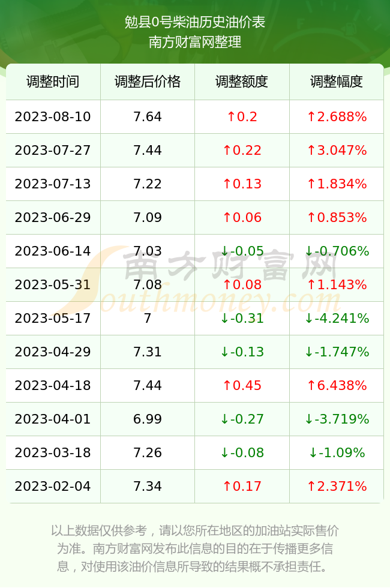
Task: Click the subtitle 南方财富网整理
Action: pyautogui.click(x=195, y=41)
